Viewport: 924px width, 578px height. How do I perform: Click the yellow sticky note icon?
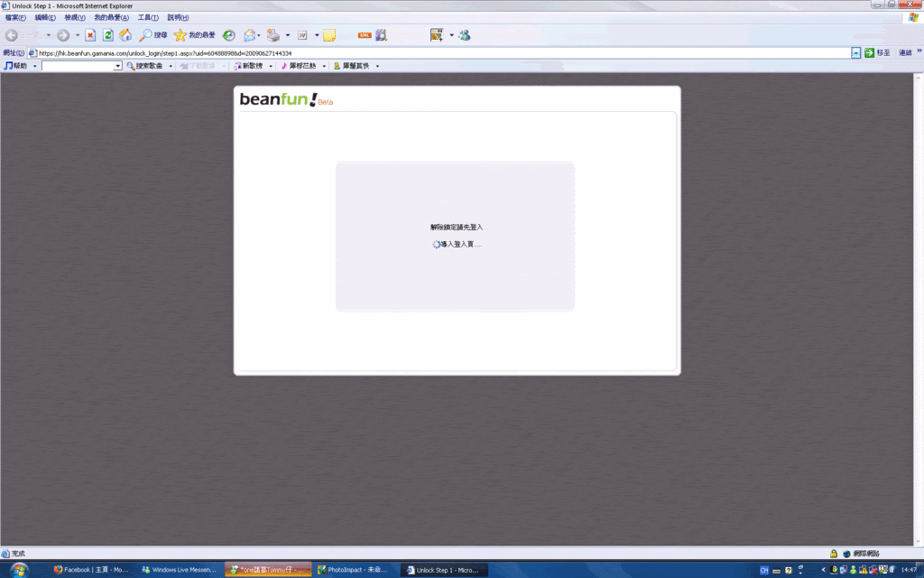329,35
